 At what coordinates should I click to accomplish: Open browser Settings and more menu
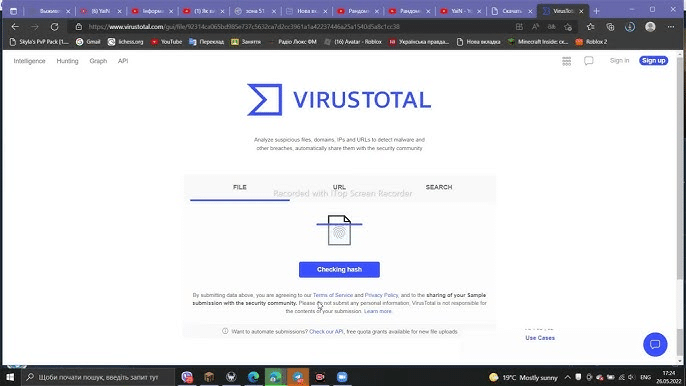point(671,27)
